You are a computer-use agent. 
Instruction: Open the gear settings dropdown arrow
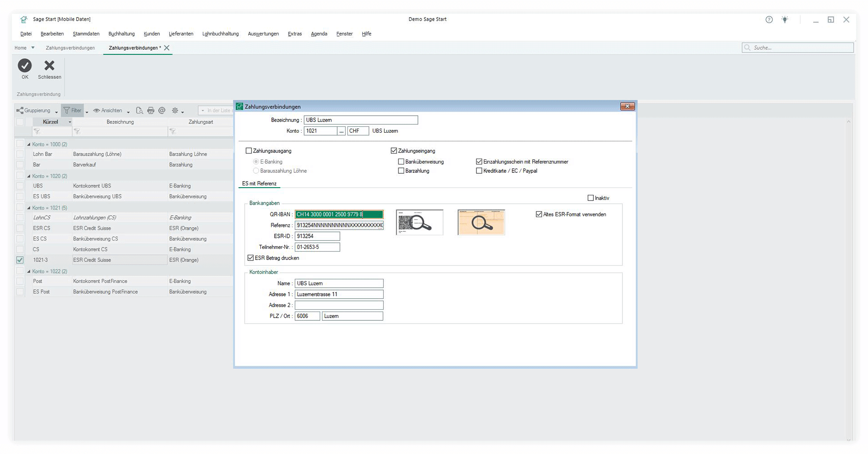pos(182,112)
